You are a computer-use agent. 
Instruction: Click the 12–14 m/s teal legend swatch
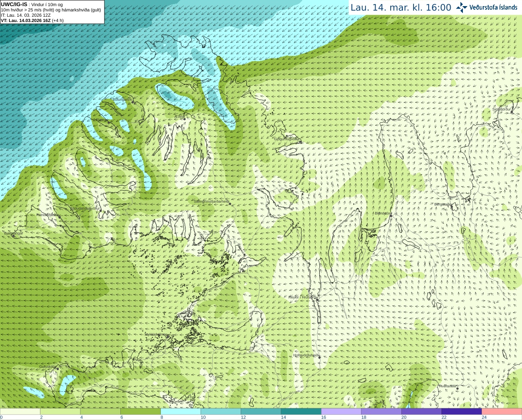pos(261,411)
